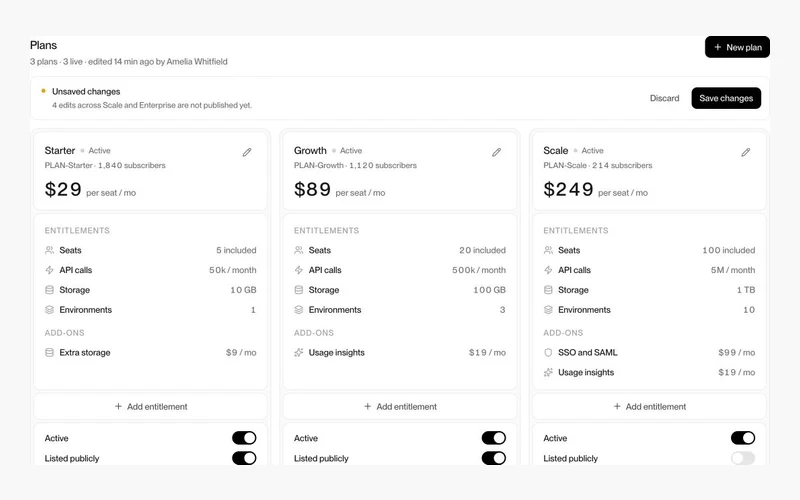Image resolution: width=800 pixels, height=500 pixels.
Task: Select the $249 Scale price
Action: (x=568, y=189)
